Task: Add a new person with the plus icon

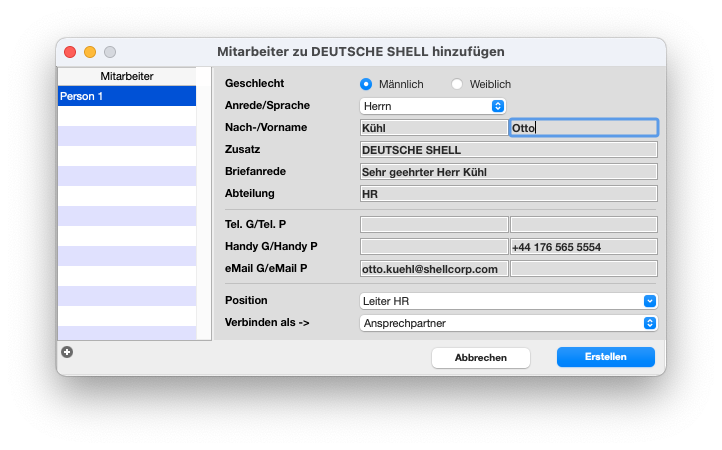Action: [x=67, y=352]
